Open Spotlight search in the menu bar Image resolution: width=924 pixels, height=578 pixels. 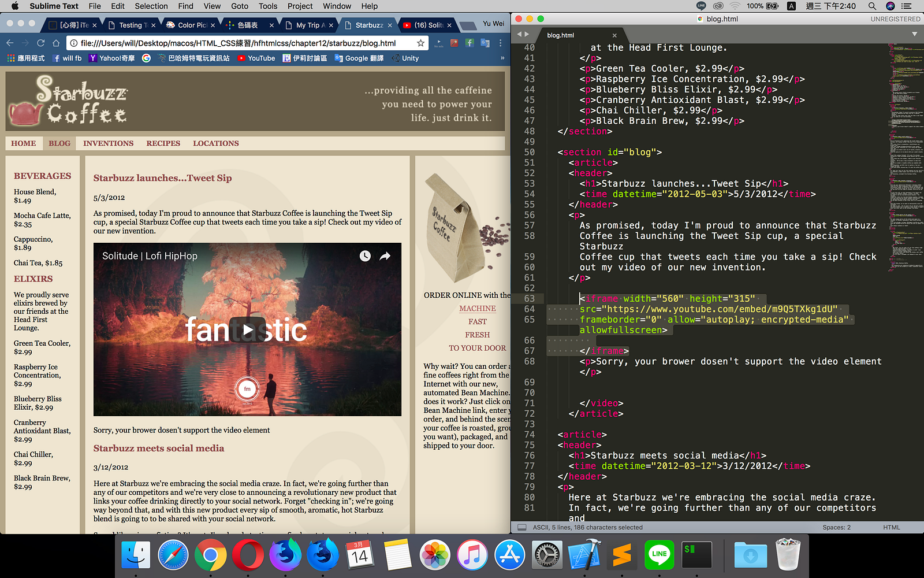872,6
